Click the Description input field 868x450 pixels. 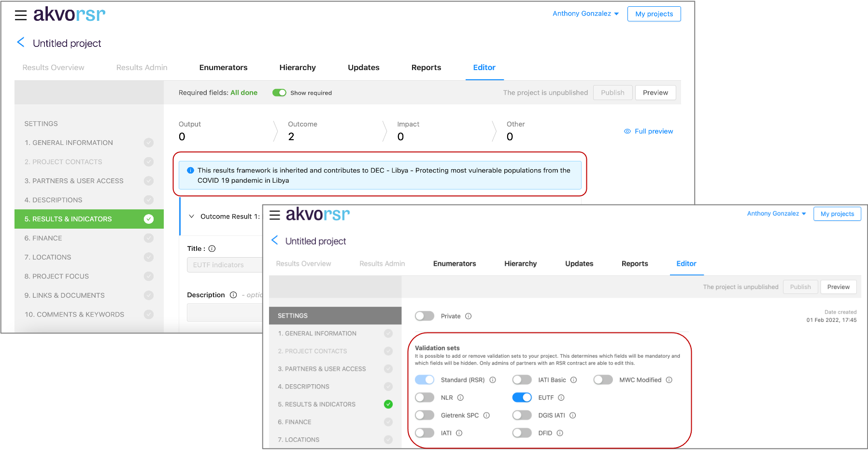click(x=225, y=312)
